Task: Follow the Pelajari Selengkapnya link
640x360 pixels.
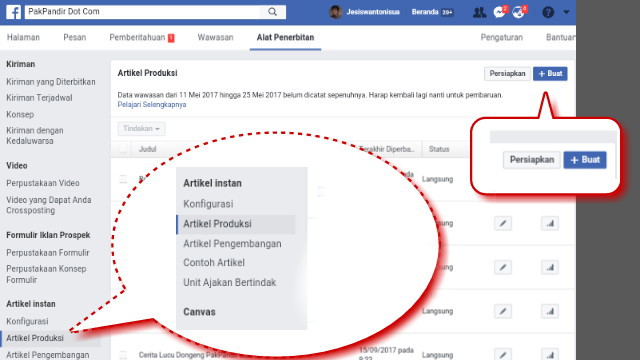Action: [x=152, y=104]
